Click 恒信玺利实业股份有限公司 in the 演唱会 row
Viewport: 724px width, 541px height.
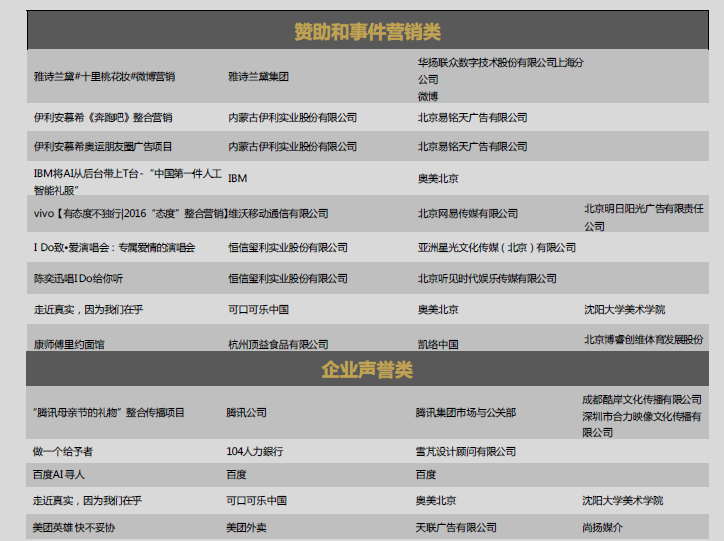click(288, 248)
